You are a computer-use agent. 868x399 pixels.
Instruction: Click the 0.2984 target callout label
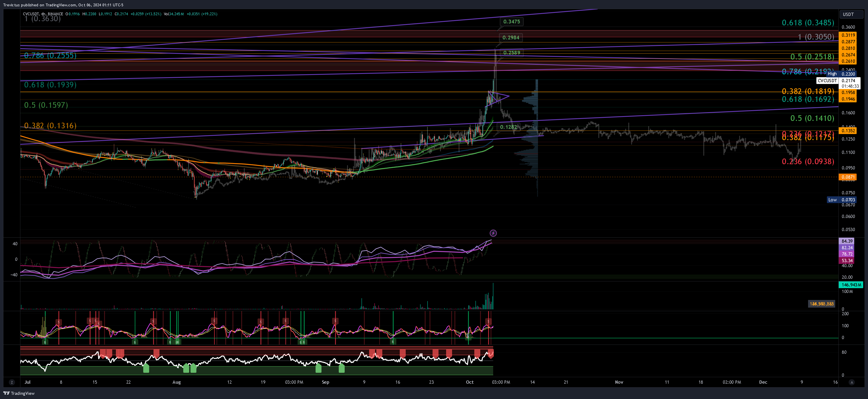[x=511, y=37]
